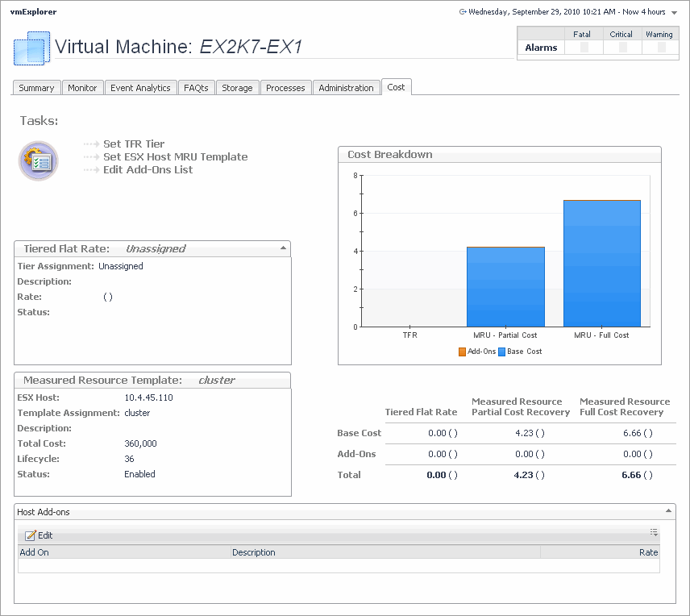Collapse the Tiered Flat Rate panel
The height and width of the screenshot is (616, 690).
(283, 248)
